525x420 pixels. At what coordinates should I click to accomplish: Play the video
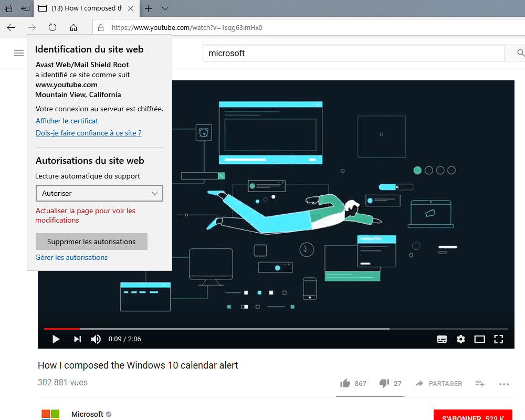pos(56,339)
